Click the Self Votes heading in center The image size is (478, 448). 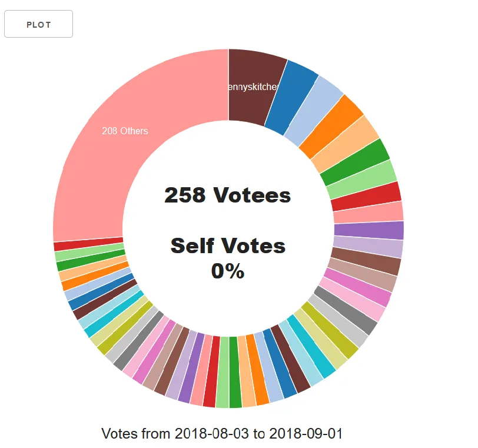click(228, 245)
